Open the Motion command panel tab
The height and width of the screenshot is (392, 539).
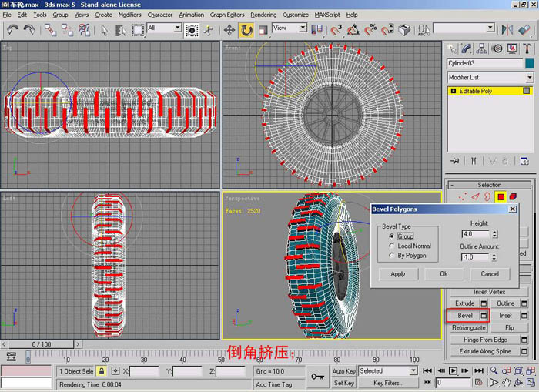497,49
